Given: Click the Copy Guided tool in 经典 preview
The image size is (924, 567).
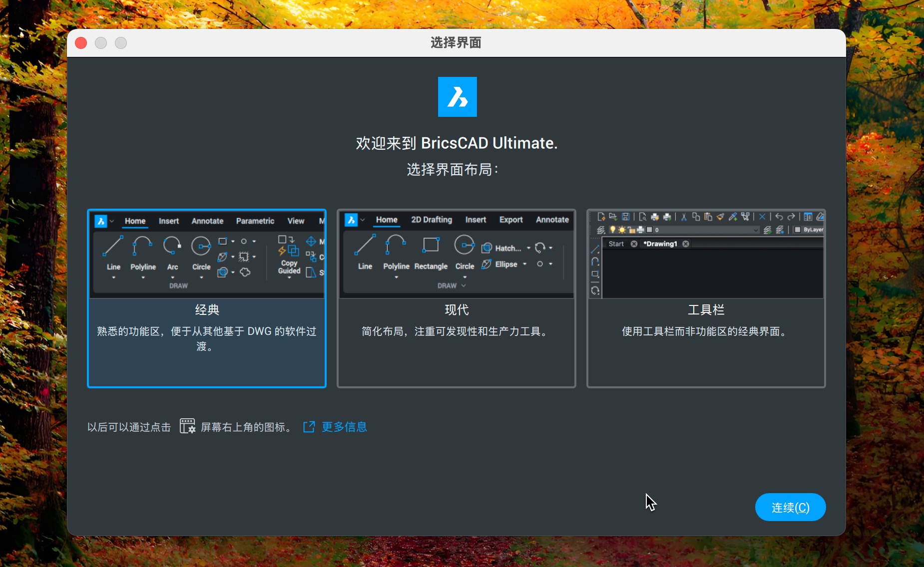Looking at the screenshot, I should 289,257.
